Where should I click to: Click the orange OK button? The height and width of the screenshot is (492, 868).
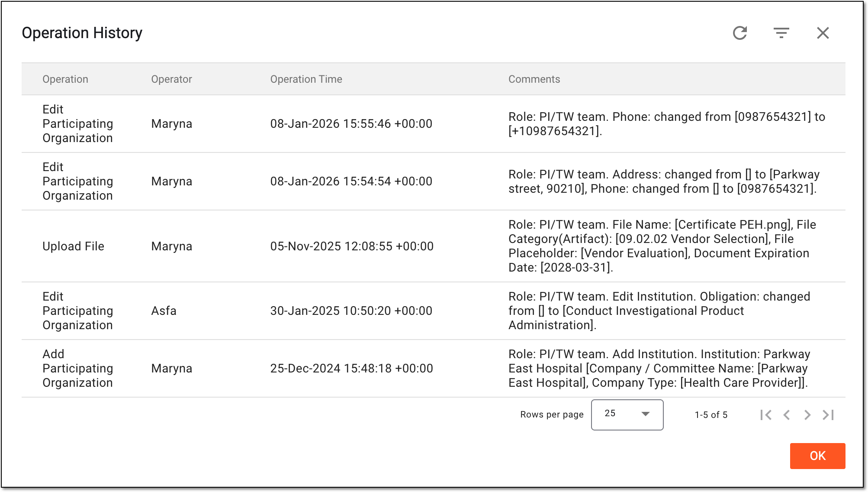coord(817,456)
